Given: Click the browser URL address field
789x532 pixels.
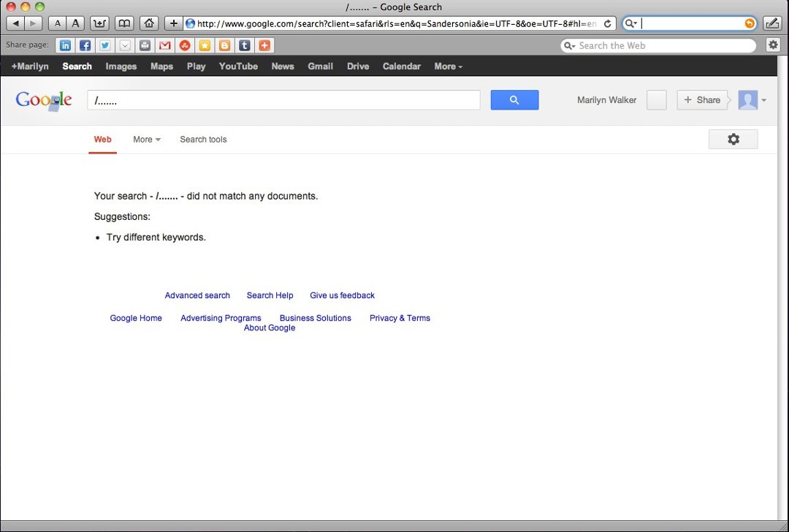Looking at the screenshot, I should (400, 23).
